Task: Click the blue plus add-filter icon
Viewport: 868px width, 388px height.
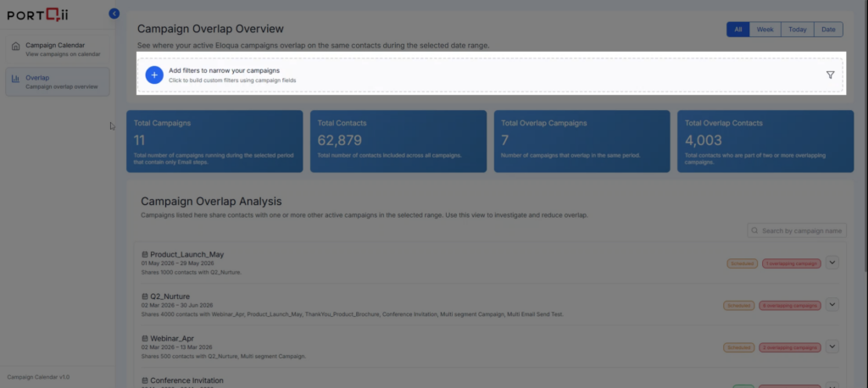Action: coord(154,75)
